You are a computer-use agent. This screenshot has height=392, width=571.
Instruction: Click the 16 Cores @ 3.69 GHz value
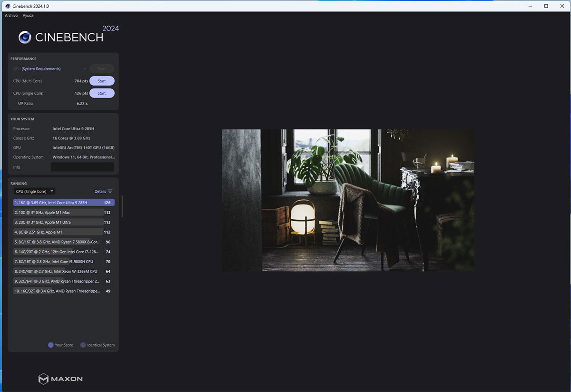(71, 138)
